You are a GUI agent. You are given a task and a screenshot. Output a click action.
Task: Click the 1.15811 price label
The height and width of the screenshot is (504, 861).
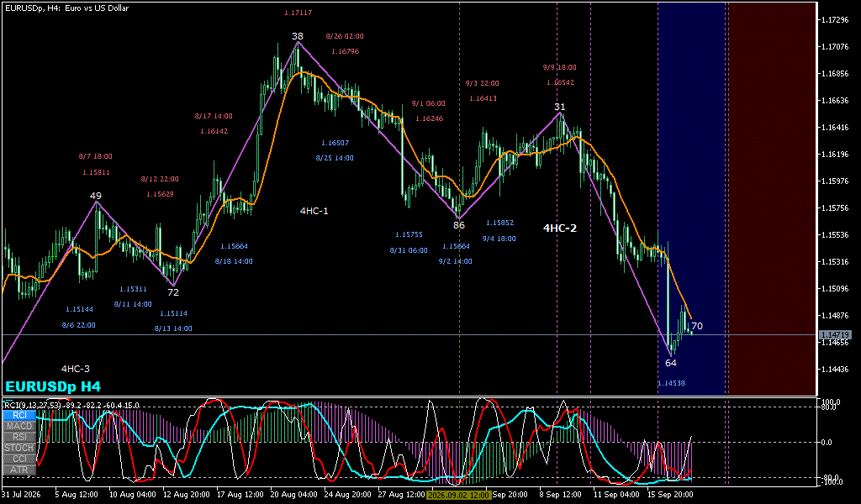pyautogui.click(x=96, y=172)
